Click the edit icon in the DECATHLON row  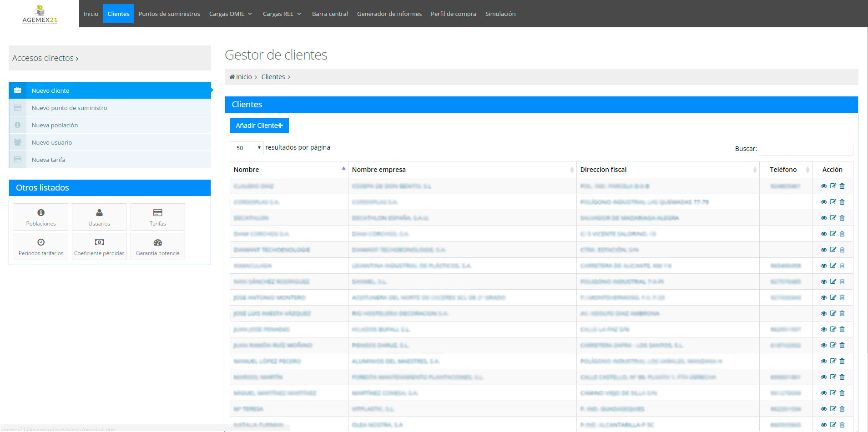point(833,218)
